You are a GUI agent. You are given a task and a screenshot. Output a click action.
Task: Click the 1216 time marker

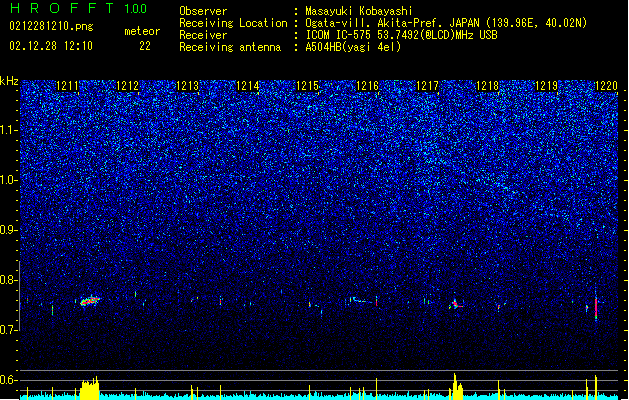pyautogui.click(x=367, y=86)
